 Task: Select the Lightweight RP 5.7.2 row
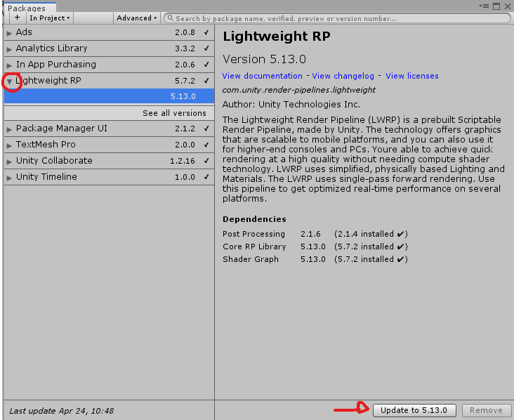click(109, 81)
